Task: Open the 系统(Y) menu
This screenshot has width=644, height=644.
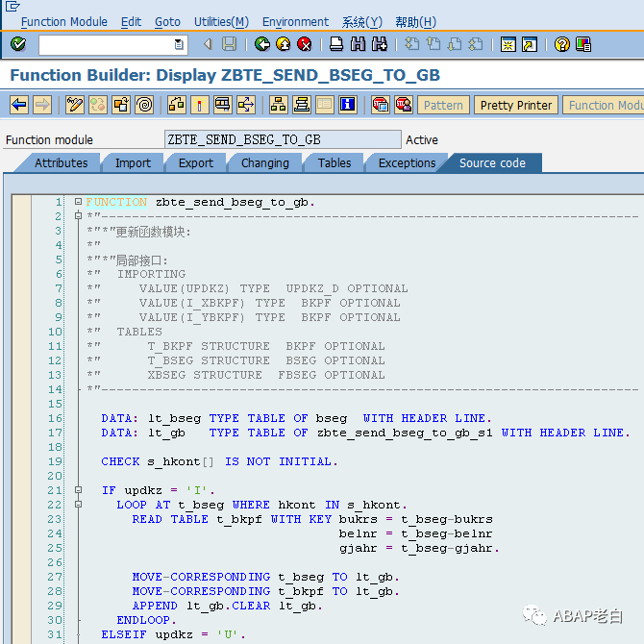Action: coord(361,22)
